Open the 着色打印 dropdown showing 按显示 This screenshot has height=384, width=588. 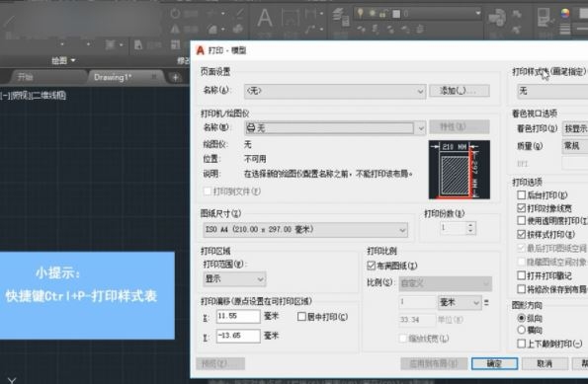[575, 128]
